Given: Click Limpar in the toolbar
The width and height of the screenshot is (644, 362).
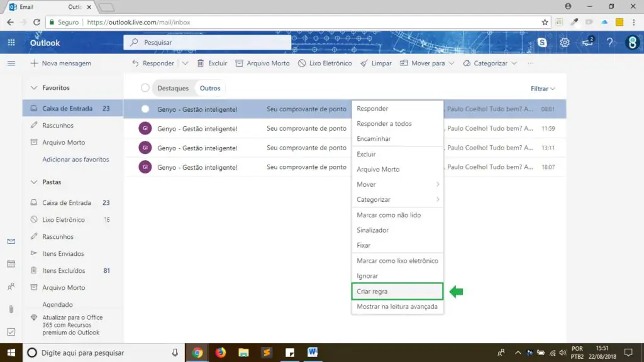Looking at the screenshot, I should pos(376,63).
